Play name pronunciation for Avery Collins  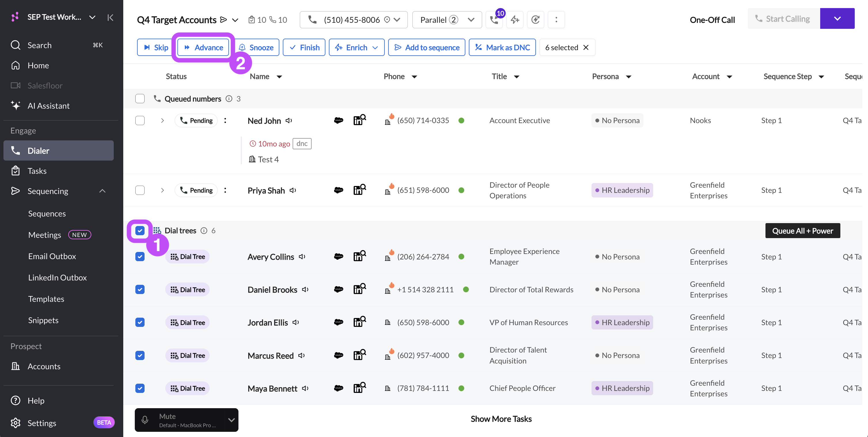302,257
